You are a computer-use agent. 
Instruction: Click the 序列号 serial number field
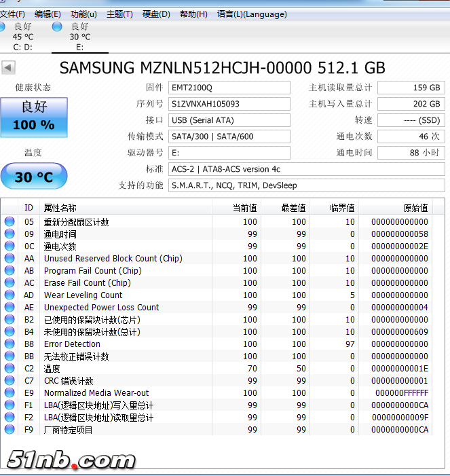point(229,104)
